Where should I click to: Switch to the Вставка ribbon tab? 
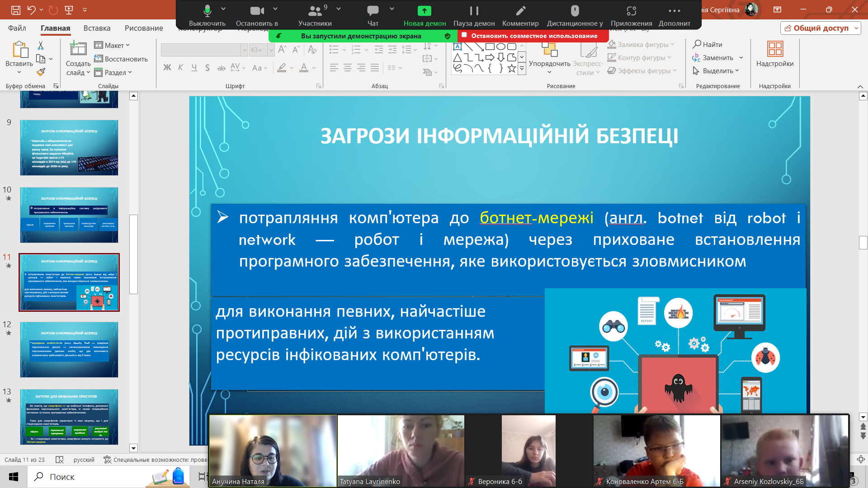pyautogui.click(x=97, y=28)
